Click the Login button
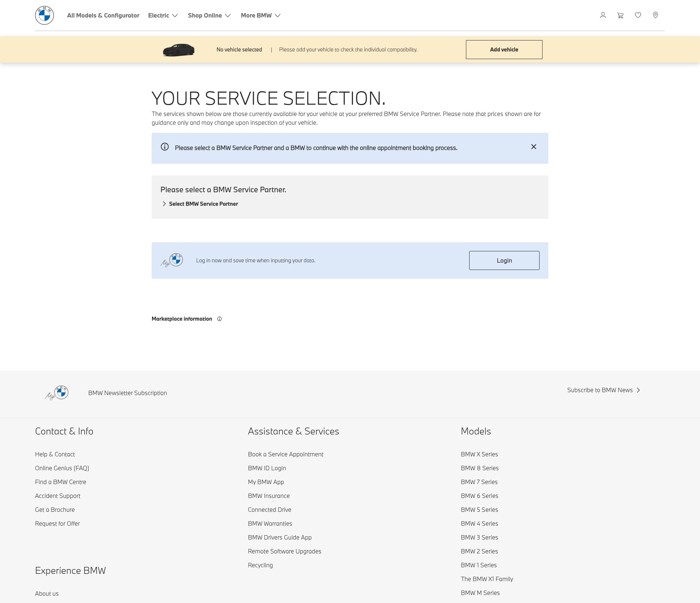 pos(504,260)
